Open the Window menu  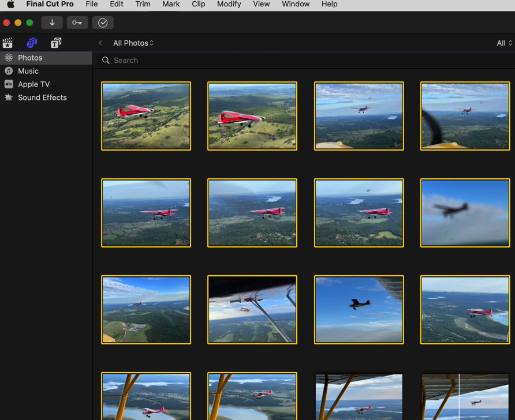tap(296, 4)
